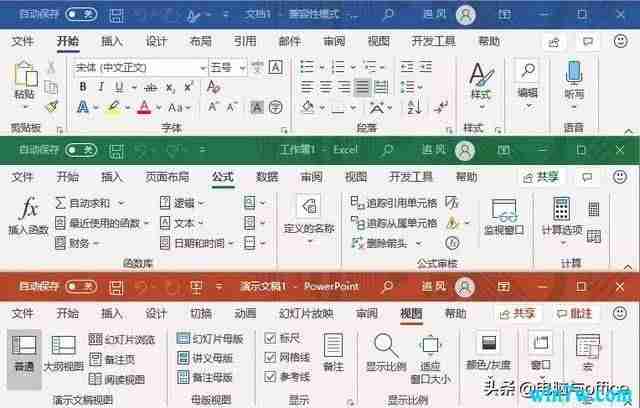
Task: Click the Sort A-Z icon in Word
Action: click(x=414, y=107)
